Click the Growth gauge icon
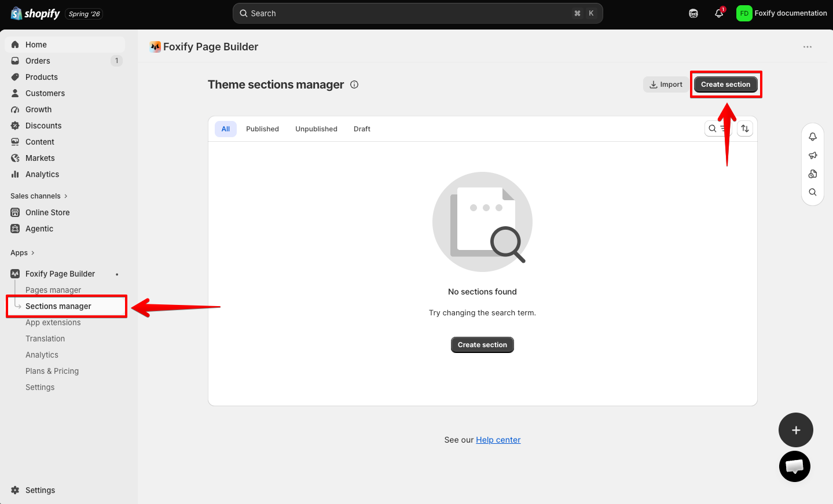Screen dimensions: 833x504 15,109
